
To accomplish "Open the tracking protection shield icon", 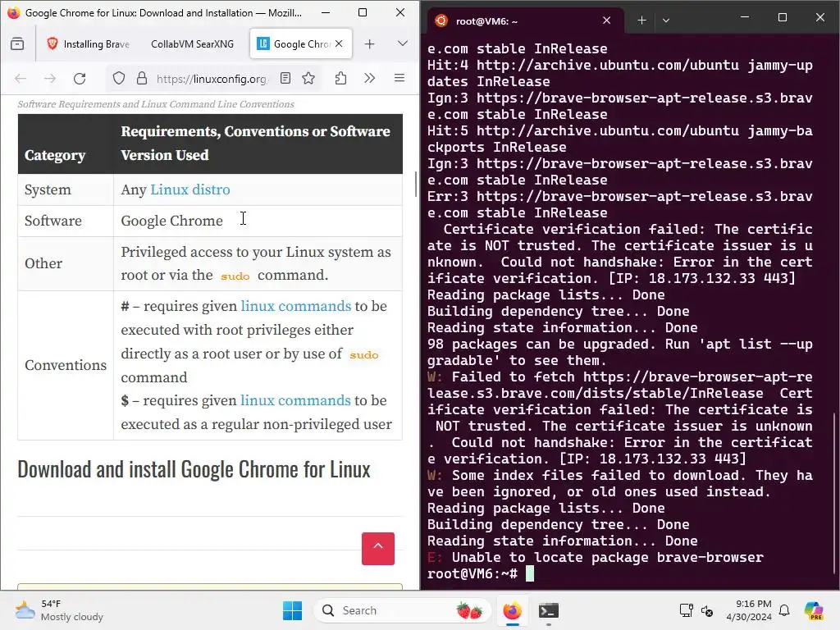I will click(119, 79).
